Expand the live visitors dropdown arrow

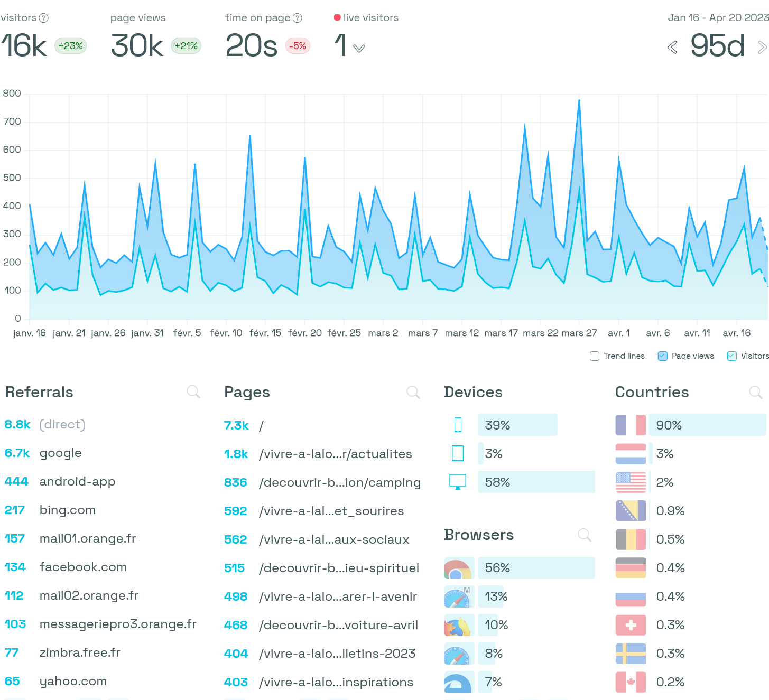tap(359, 49)
